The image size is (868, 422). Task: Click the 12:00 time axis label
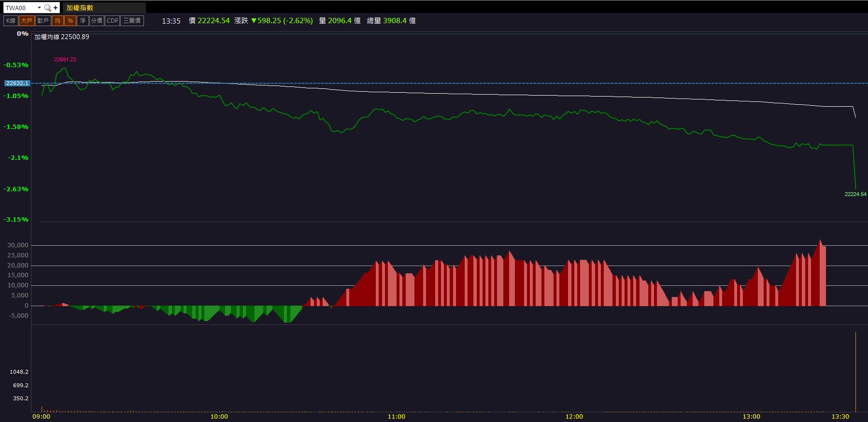[574, 417]
